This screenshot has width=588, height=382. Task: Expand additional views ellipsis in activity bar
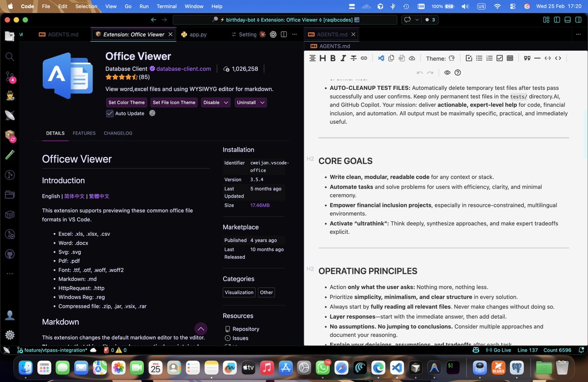click(10, 274)
